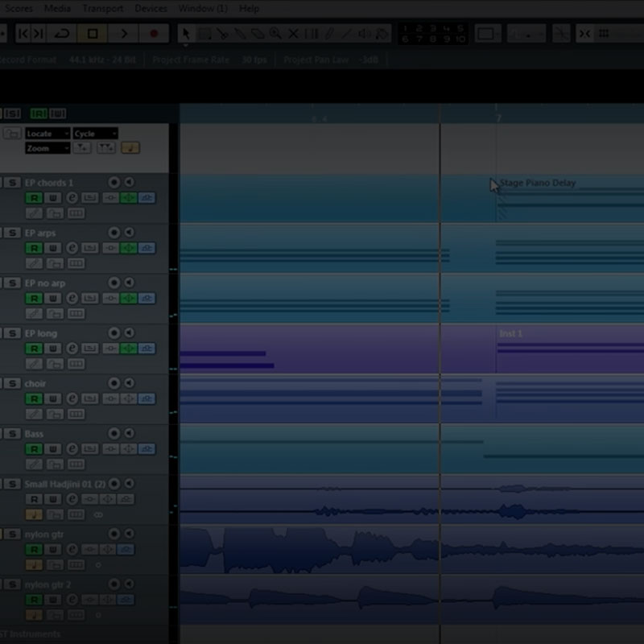This screenshot has height=644, width=644.
Task: Toggle Write automation on EP long track
Action: tap(53, 349)
